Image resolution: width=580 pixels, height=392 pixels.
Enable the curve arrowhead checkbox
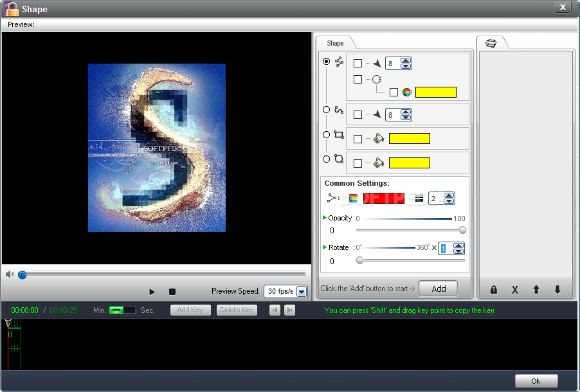(x=358, y=114)
